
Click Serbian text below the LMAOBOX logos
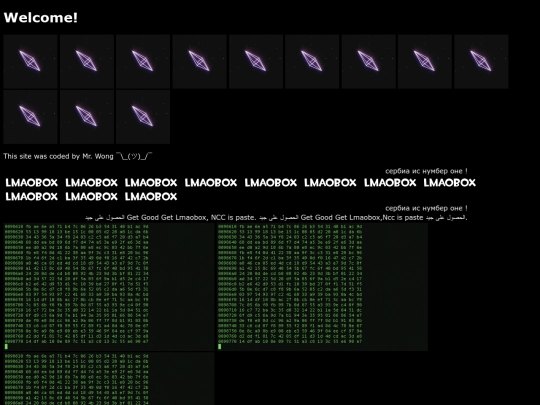coord(426,208)
